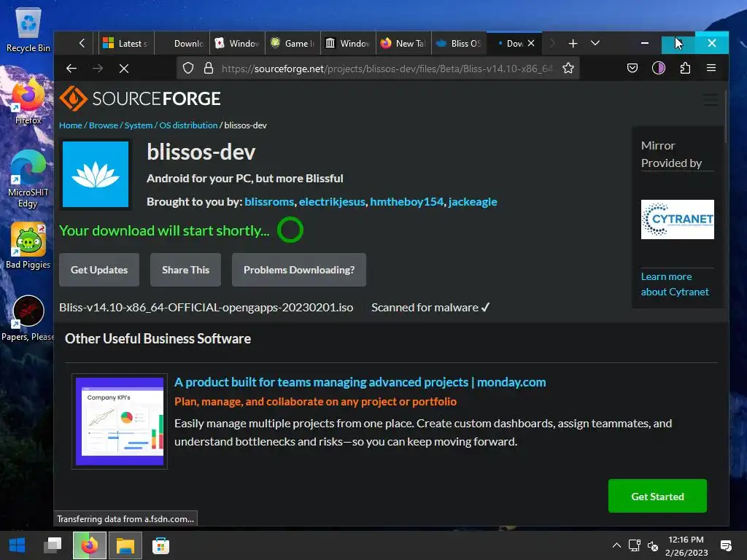Click the Share This button
This screenshot has height=560, width=747.
pyautogui.click(x=186, y=270)
